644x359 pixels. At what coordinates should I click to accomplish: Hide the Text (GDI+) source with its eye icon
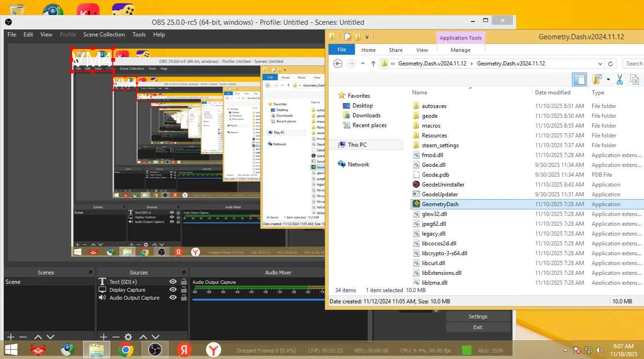click(173, 282)
